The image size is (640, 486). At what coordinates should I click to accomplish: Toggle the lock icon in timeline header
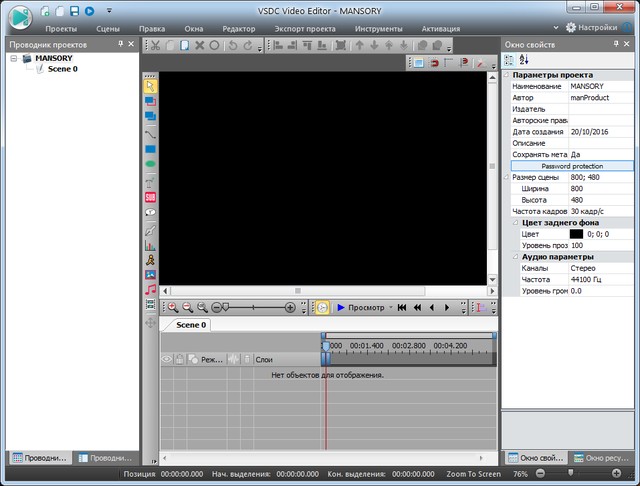pos(179,359)
